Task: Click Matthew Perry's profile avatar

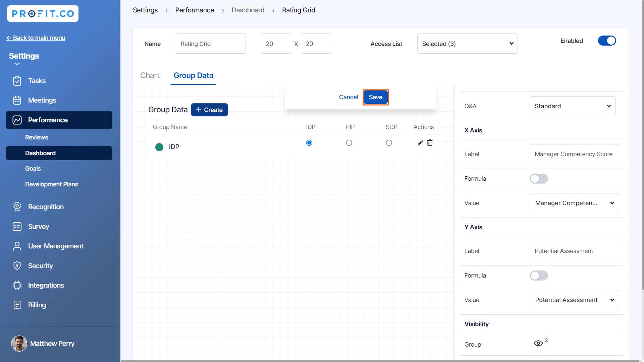Action: [19, 344]
